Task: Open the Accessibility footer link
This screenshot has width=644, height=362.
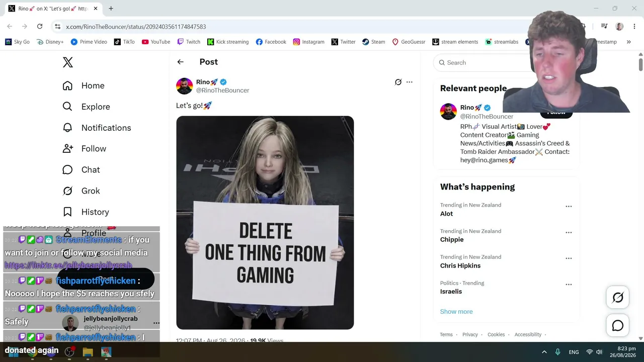Action: [x=528, y=335]
